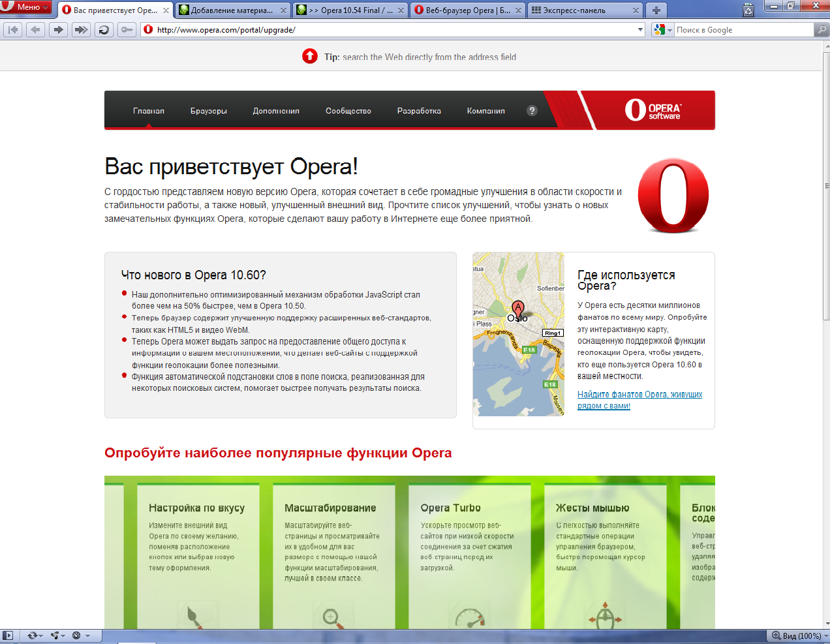
Task: Open the Oslo map thumbnail
Action: point(519,334)
